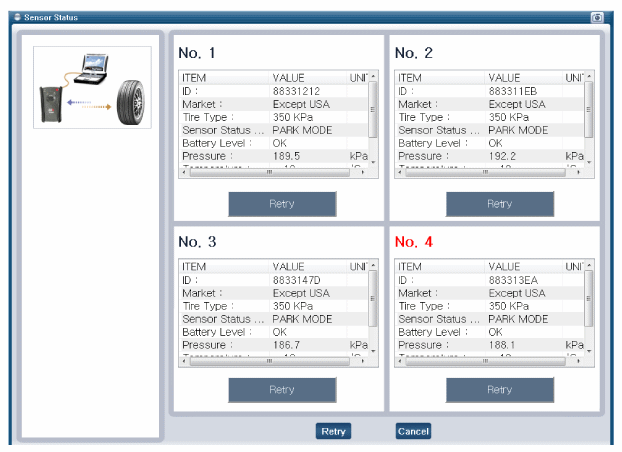Select 350 KPa value in No. 2 table
Image resolution: width=622 pixels, height=452 pixels.
point(509,117)
